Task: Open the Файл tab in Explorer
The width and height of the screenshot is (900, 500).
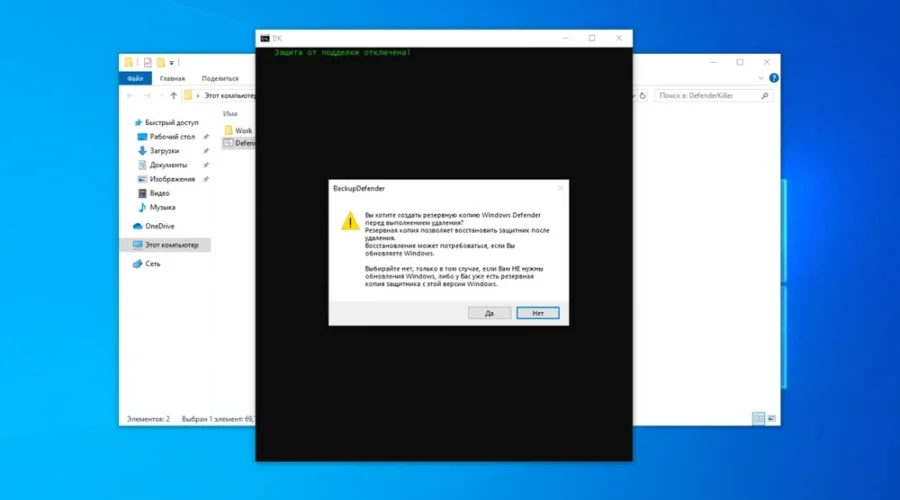Action: (x=135, y=78)
